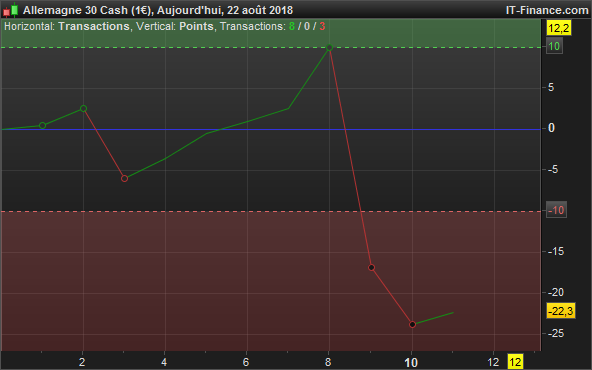Click the 2 label on the horizontal axis

pos(82,362)
